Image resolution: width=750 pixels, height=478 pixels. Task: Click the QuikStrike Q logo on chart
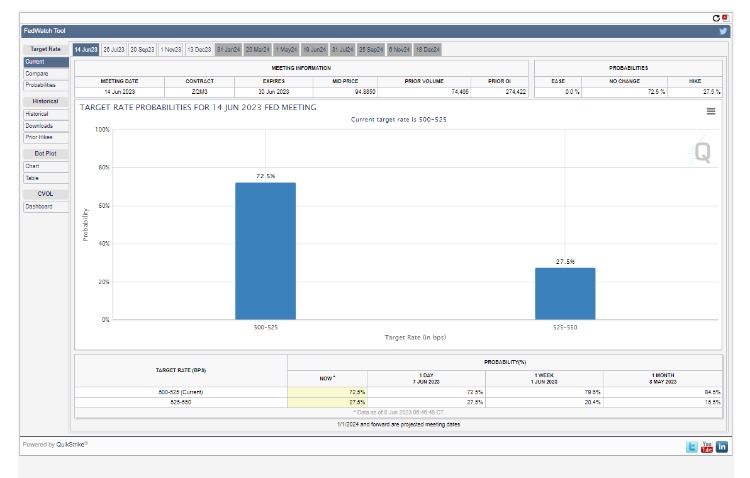[702, 152]
